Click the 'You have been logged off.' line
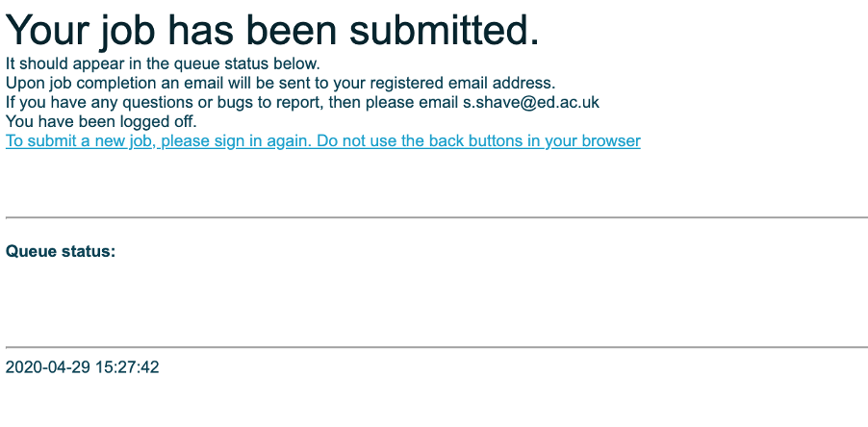 101,122
